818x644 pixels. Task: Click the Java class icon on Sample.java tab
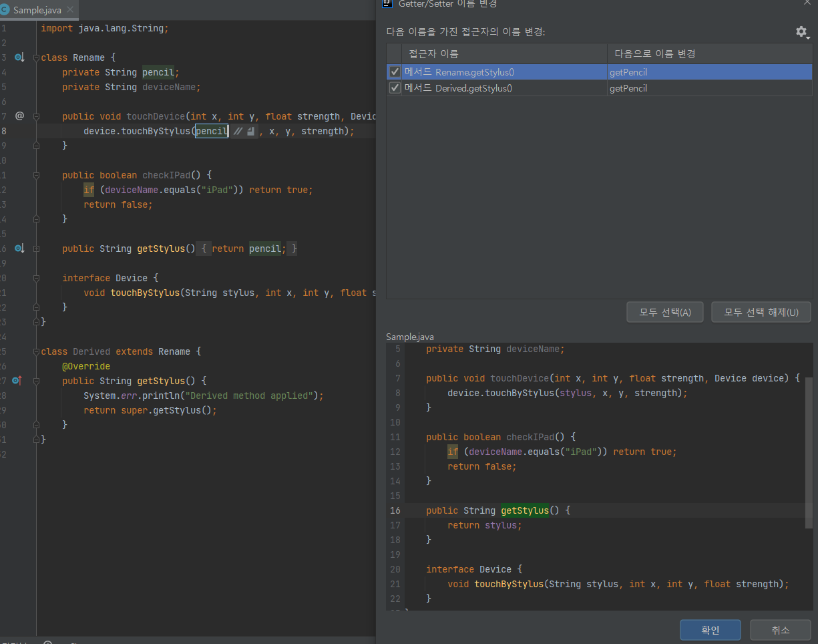tap(5, 11)
